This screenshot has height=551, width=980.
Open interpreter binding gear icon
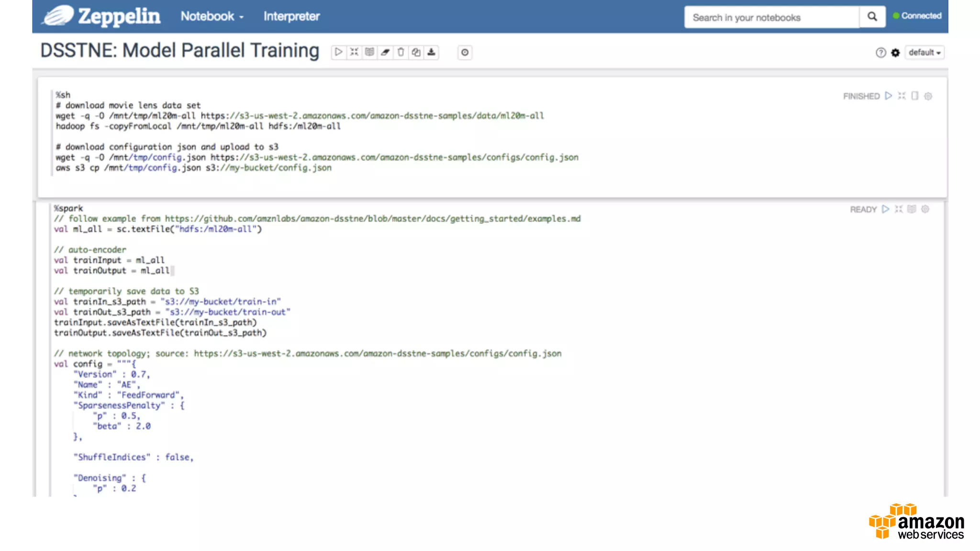click(x=895, y=53)
